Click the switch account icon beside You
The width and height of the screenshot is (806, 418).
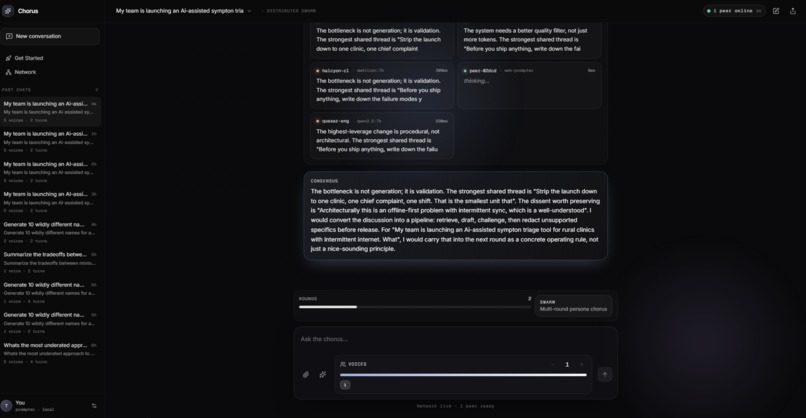pos(94,406)
